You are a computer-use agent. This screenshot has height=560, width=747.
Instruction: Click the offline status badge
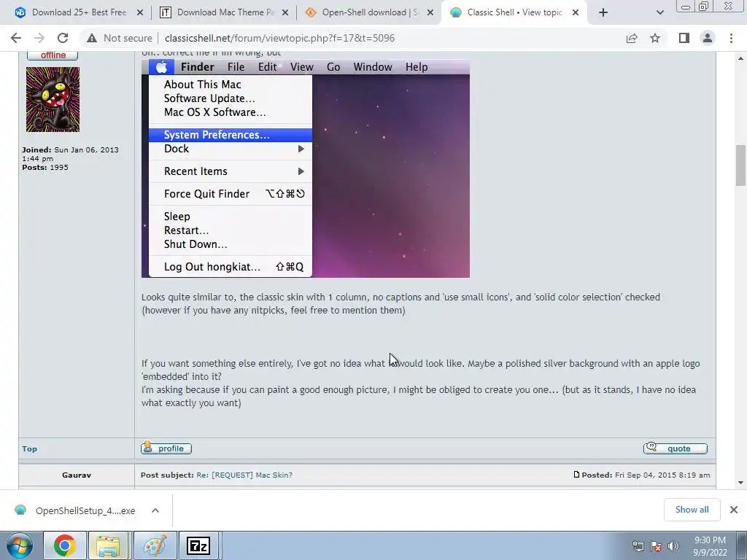(53, 55)
